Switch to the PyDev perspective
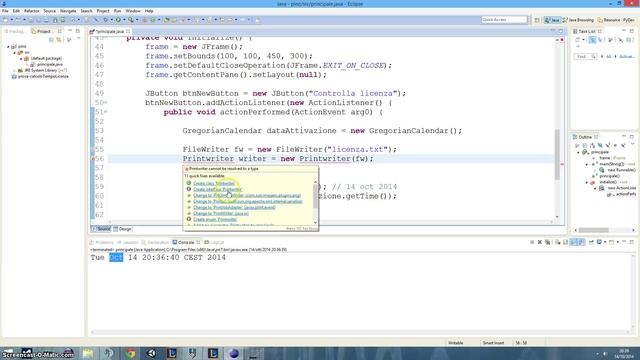 pyautogui.click(x=629, y=20)
